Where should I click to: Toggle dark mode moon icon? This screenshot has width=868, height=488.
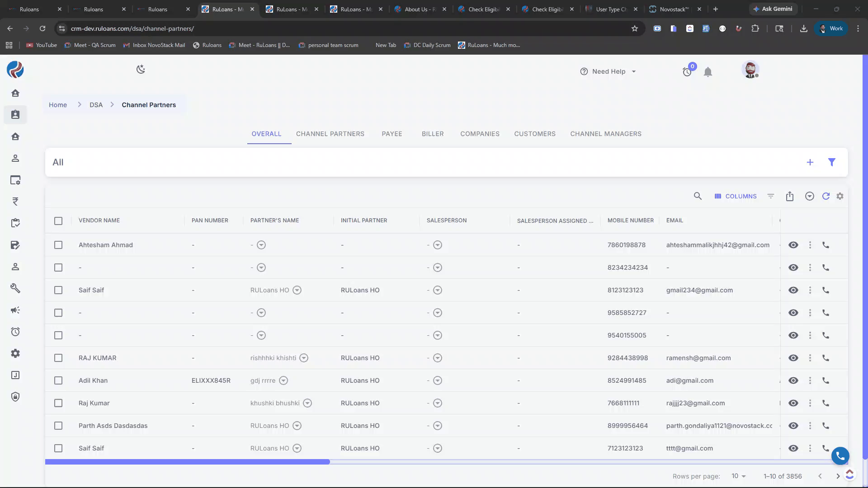[141, 69]
